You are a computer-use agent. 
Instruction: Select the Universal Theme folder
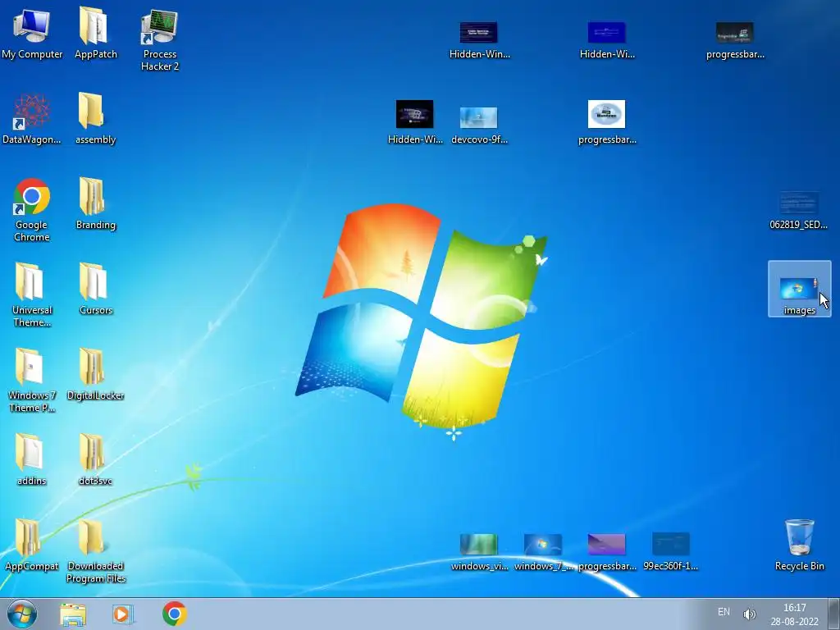coord(32,295)
